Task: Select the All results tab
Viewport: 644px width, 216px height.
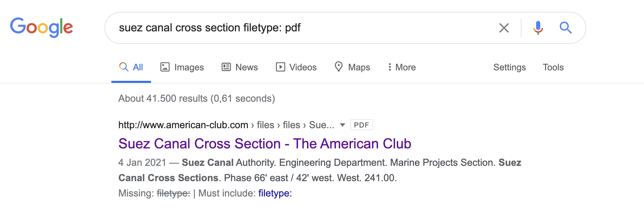Action: pos(131,67)
